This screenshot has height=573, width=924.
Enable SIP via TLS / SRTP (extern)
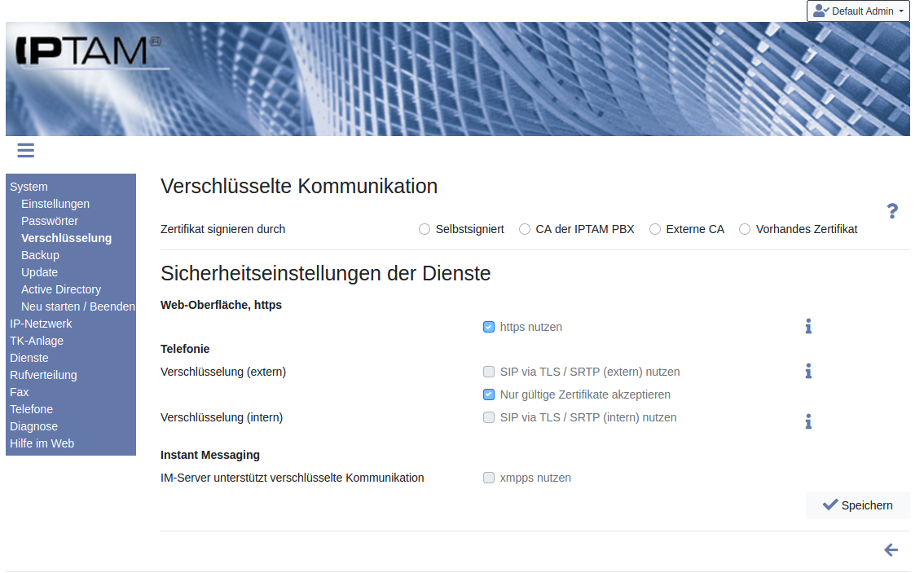click(x=489, y=372)
